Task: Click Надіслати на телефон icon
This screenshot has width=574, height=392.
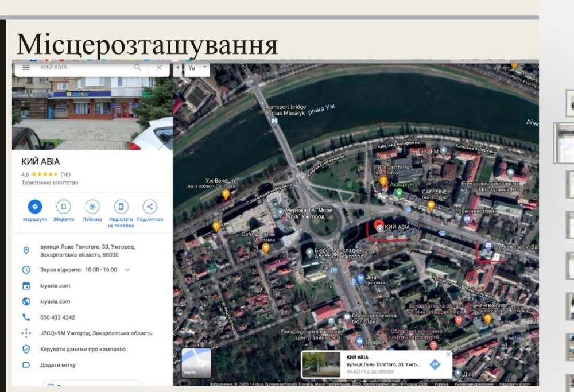Action: (121, 207)
